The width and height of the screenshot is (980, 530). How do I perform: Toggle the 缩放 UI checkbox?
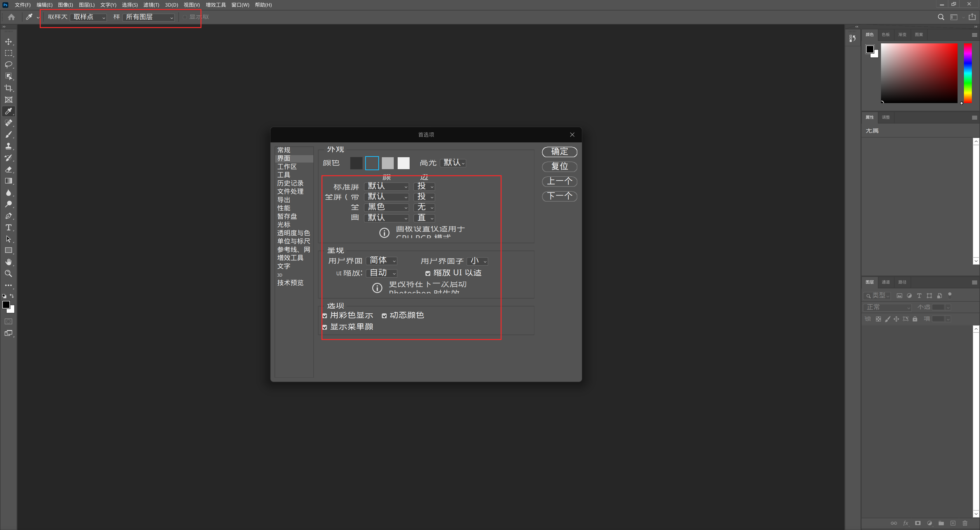pos(428,274)
